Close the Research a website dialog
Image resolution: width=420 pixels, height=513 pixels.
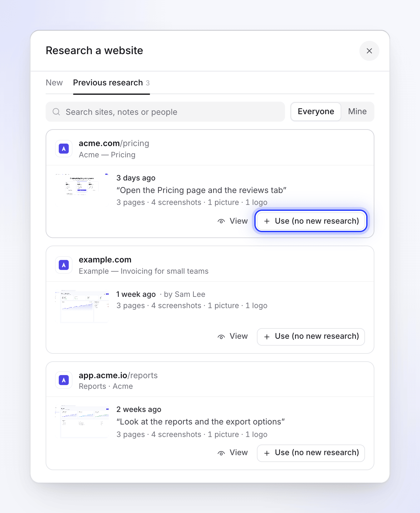[x=369, y=51]
